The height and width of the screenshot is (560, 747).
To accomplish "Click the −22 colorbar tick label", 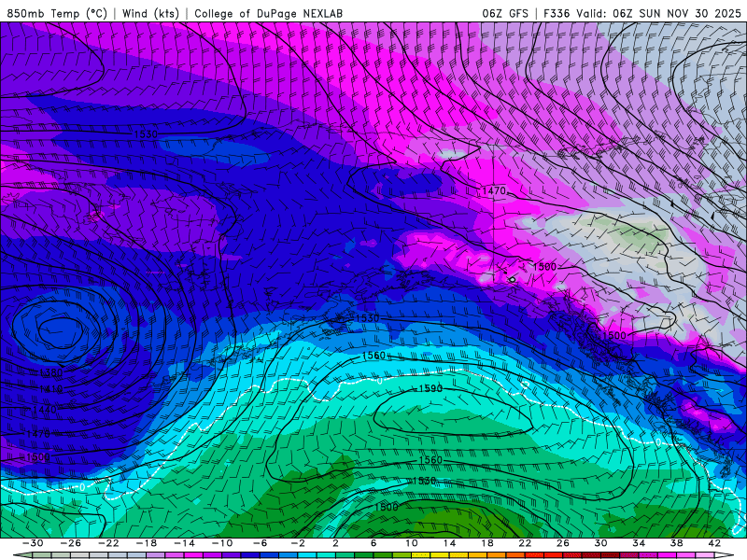I will click(x=108, y=543).
